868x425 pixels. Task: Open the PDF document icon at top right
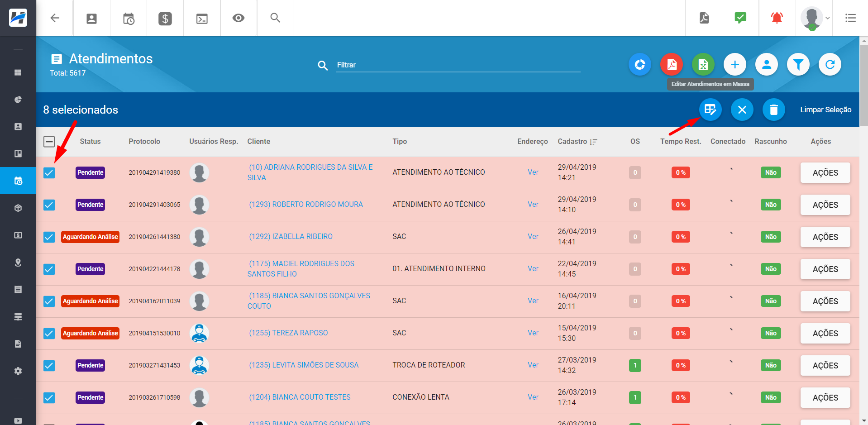(704, 18)
